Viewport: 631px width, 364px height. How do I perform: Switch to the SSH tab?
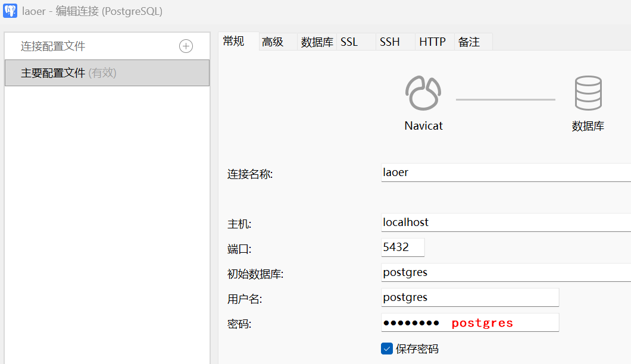389,42
